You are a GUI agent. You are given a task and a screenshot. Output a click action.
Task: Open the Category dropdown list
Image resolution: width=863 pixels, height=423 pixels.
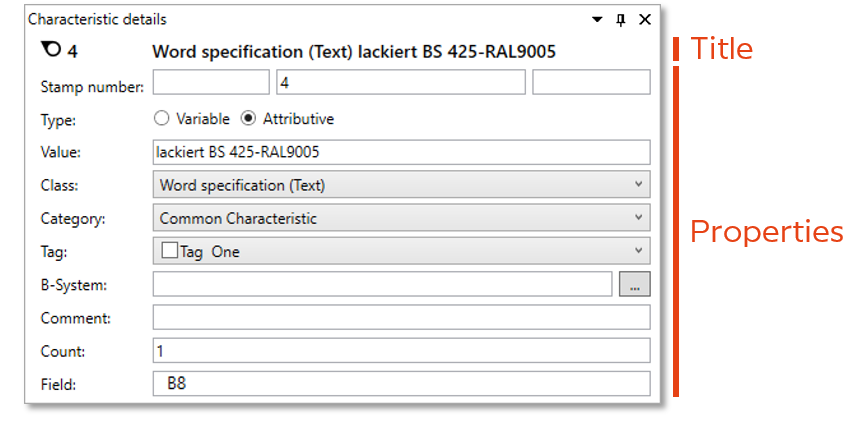click(x=639, y=218)
